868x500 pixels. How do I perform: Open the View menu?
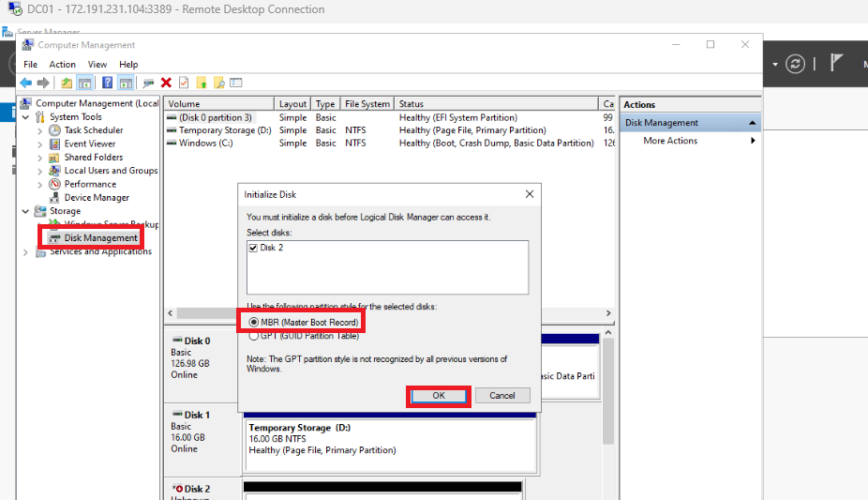(x=97, y=64)
